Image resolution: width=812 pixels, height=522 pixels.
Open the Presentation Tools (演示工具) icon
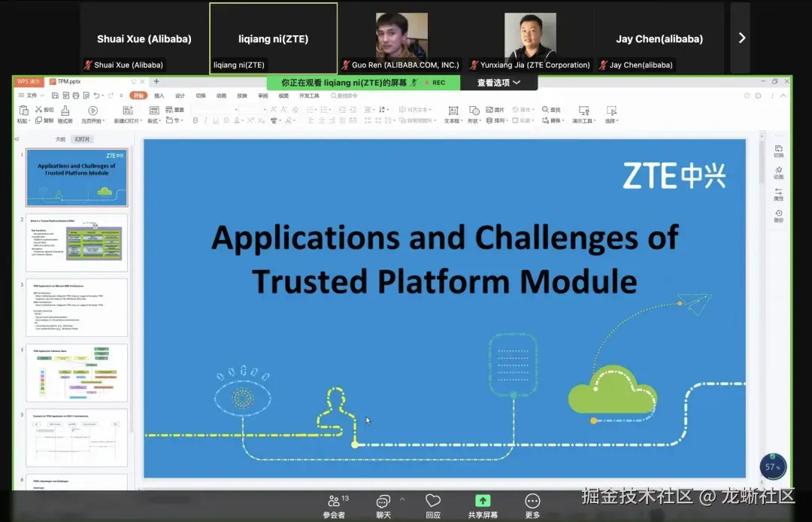[x=583, y=111]
